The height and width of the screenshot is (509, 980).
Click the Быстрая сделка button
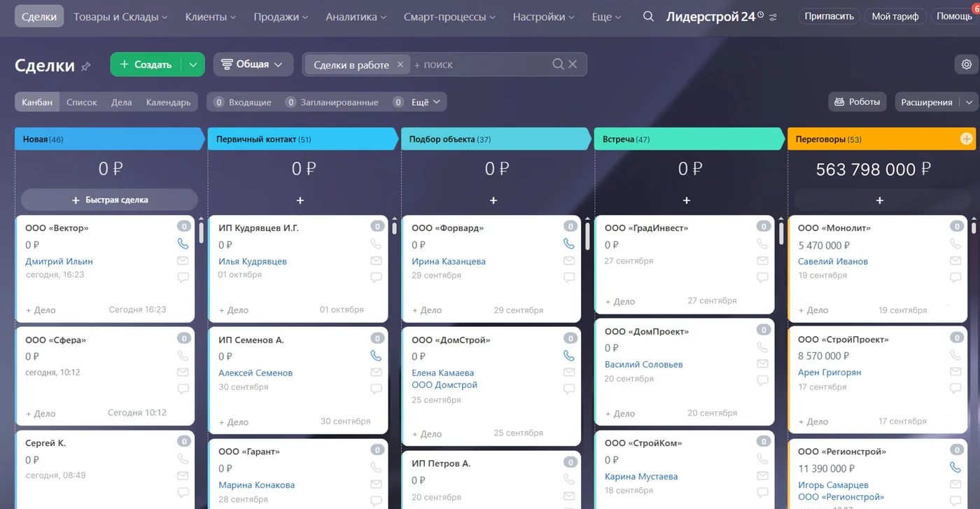pyautogui.click(x=109, y=200)
